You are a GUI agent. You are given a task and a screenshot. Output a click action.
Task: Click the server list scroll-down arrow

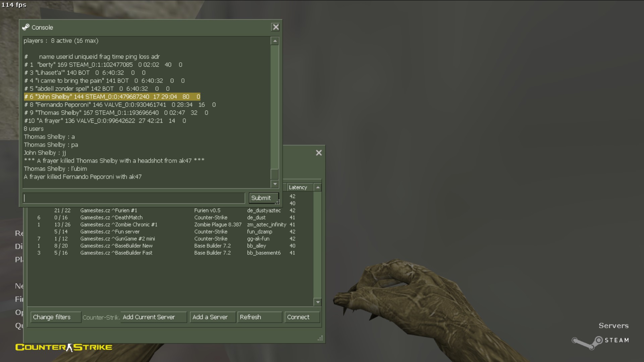[x=318, y=302]
